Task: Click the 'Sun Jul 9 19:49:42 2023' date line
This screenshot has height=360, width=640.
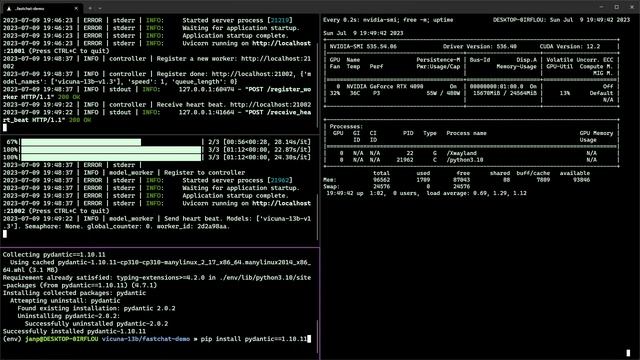Action: [x=363, y=33]
